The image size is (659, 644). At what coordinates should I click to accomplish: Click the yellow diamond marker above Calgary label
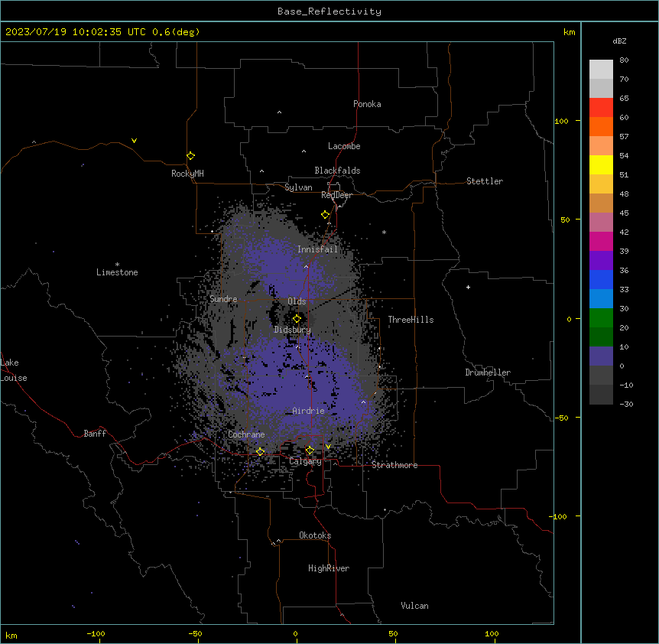[x=310, y=450]
